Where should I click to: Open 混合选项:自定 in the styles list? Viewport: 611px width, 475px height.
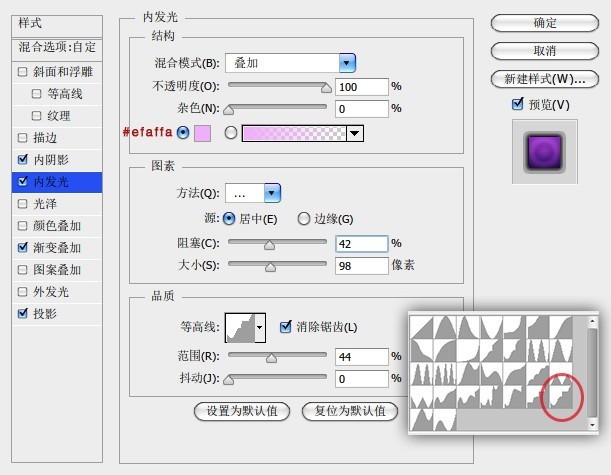coord(57,48)
